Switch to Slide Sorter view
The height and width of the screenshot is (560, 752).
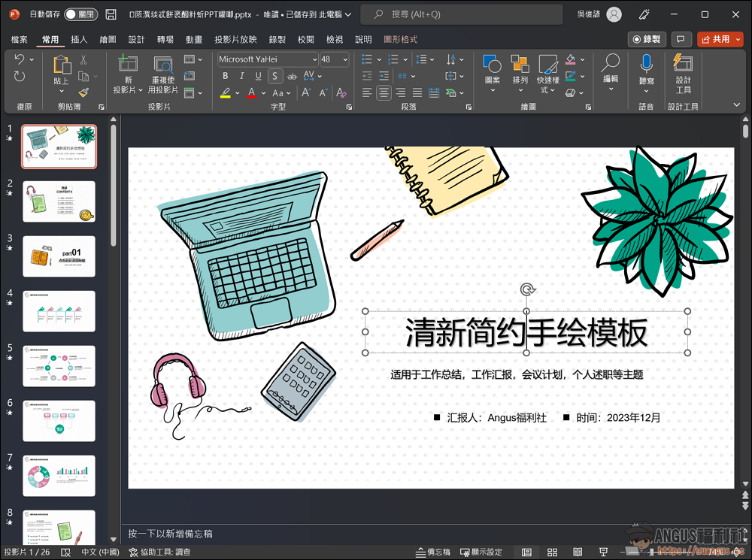pyautogui.click(x=552, y=552)
